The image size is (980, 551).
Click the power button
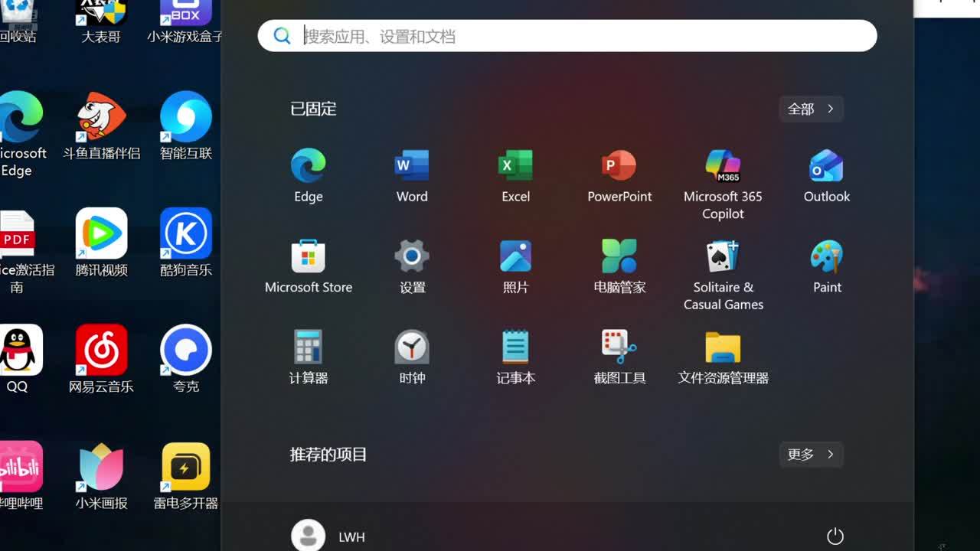(x=835, y=536)
